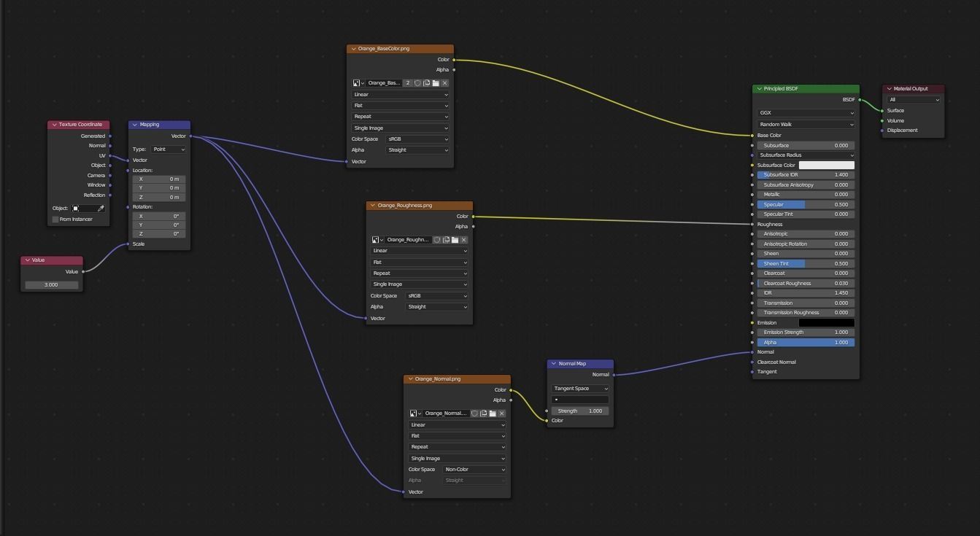Click Surface input socket on Material Output
Viewport: 980px width, 536px height.
(882, 111)
